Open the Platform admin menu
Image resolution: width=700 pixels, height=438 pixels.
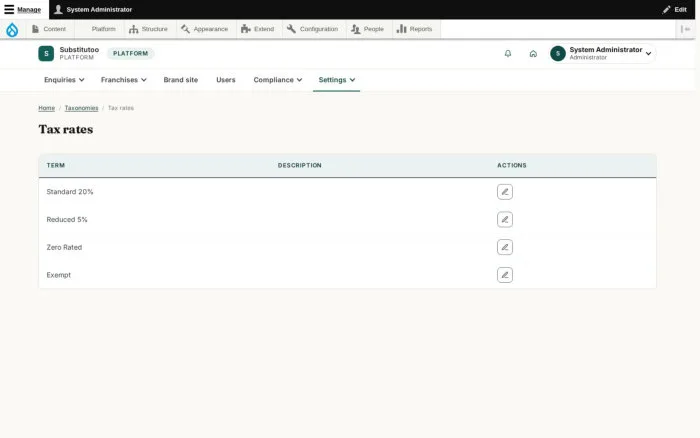pyautogui.click(x=100, y=29)
